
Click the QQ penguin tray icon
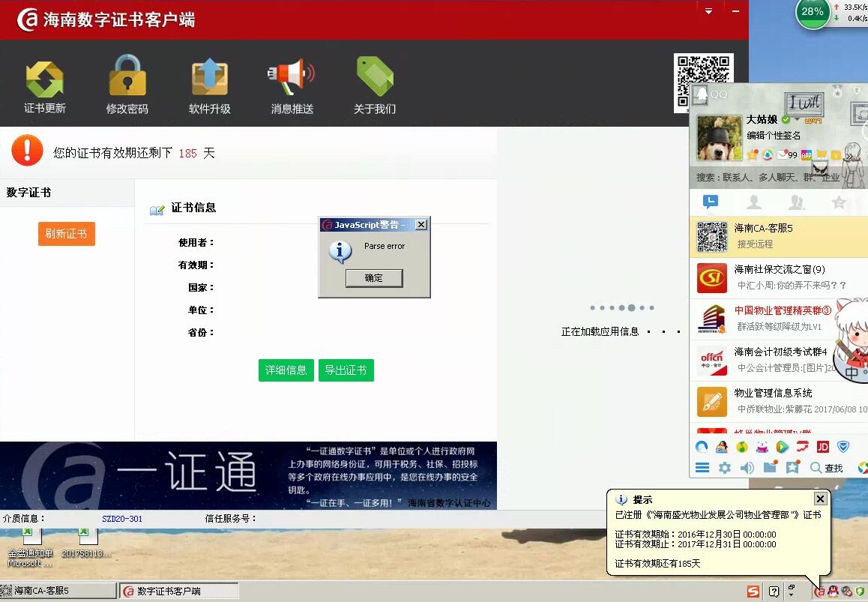click(833, 592)
